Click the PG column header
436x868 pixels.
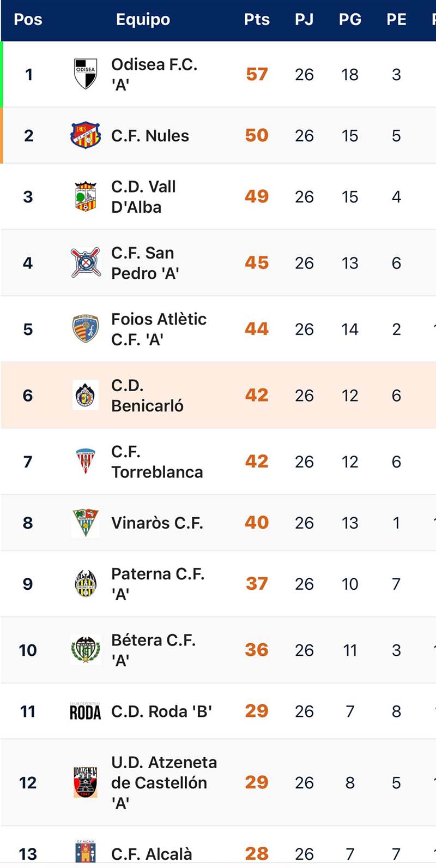(x=350, y=20)
